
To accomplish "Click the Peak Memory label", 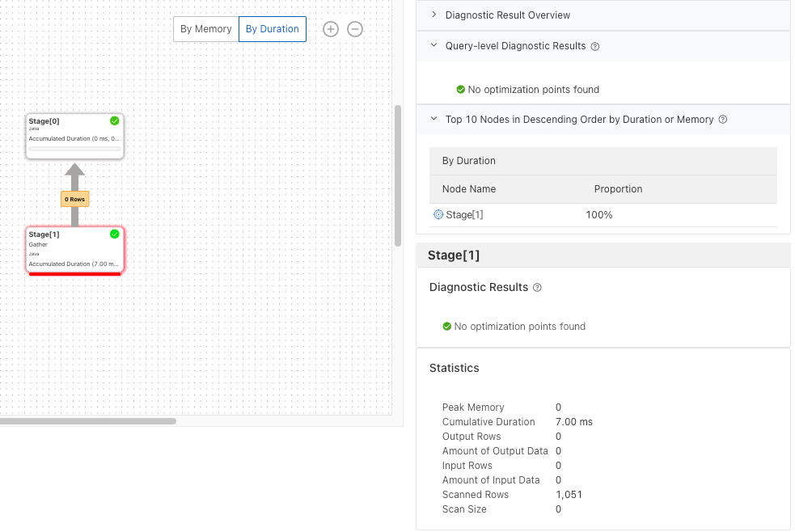I will click(x=473, y=407).
